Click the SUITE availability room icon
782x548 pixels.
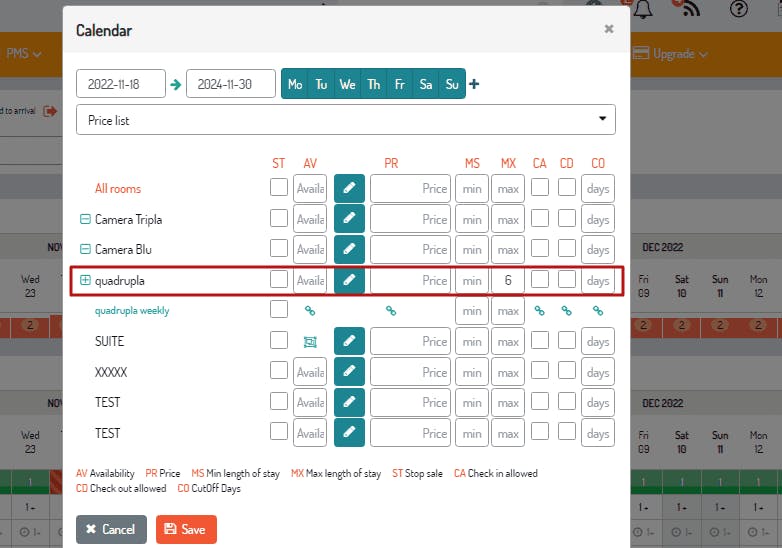pos(310,342)
